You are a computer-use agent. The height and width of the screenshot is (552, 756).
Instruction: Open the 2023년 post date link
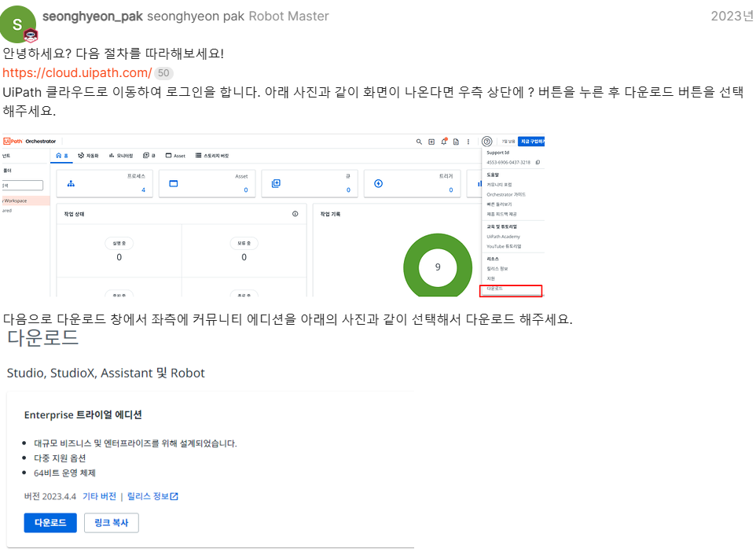coord(733,16)
